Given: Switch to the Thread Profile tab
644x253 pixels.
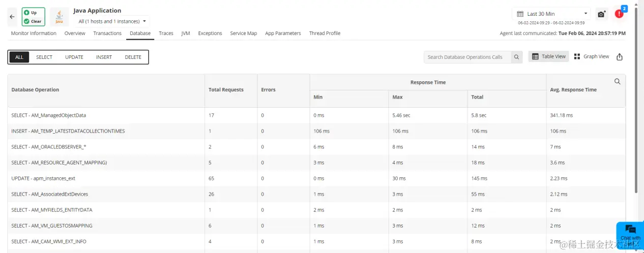Looking at the screenshot, I should coord(325,34).
